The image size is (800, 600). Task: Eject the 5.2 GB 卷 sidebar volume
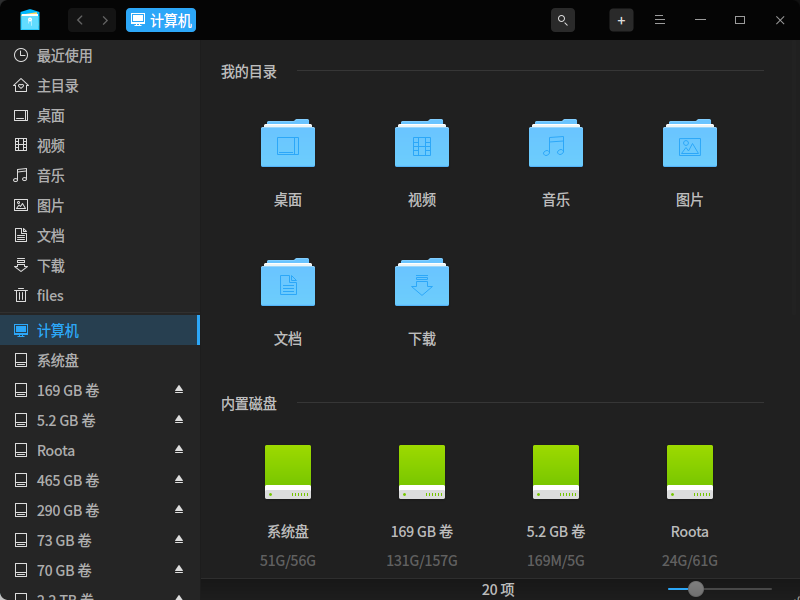point(179,420)
